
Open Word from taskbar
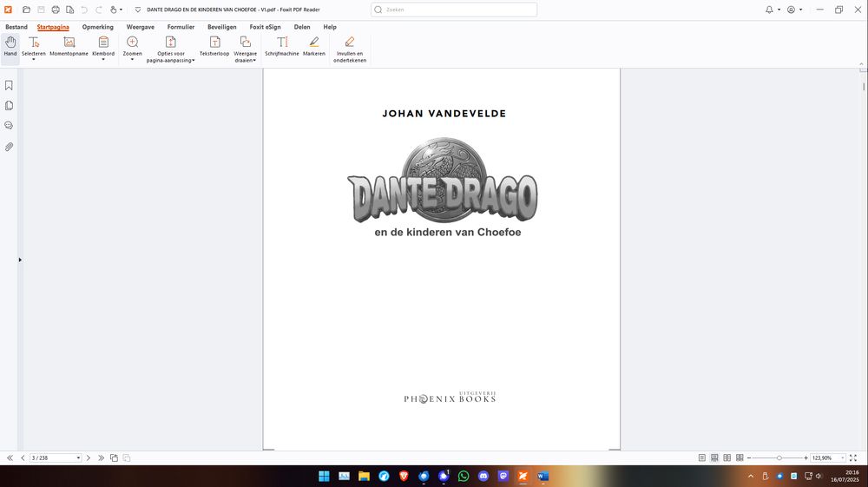tap(543, 476)
